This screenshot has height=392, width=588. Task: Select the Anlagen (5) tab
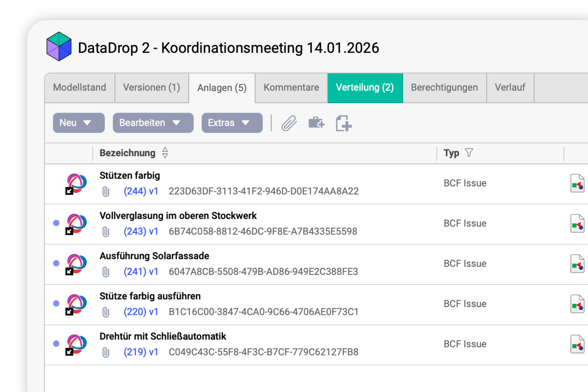(x=222, y=88)
